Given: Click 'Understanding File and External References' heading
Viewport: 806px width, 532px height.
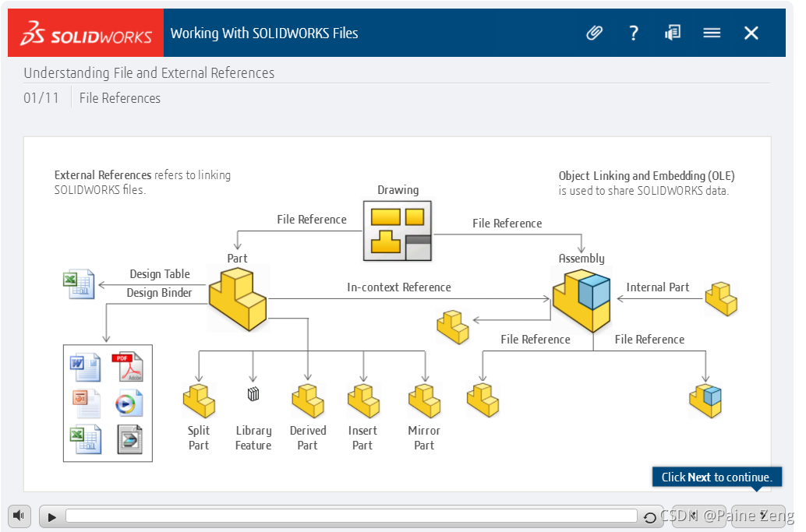Looking at the screenshot, I should pyautogui.click(x=149, y=73).
